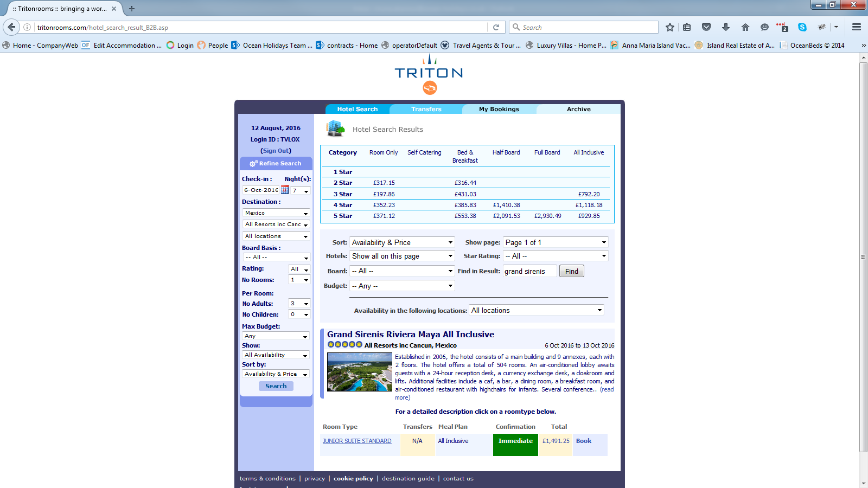This screenshot has width=868, height=488.
Task: Click the Grand Sirenis hotel thumbnail
Action: click(x=360, y=372)
